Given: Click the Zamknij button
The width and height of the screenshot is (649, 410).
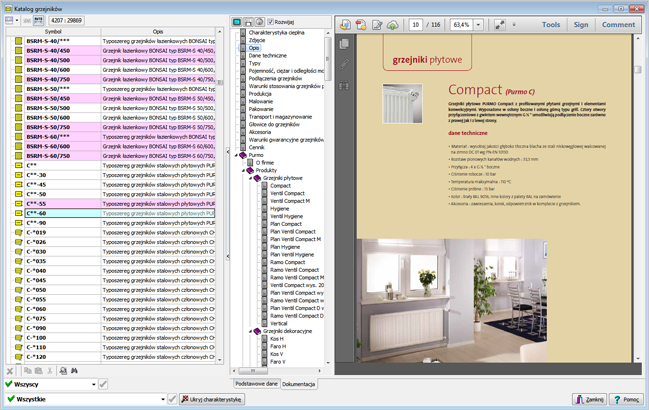Looking at the screenshot, I should point(589,399).
